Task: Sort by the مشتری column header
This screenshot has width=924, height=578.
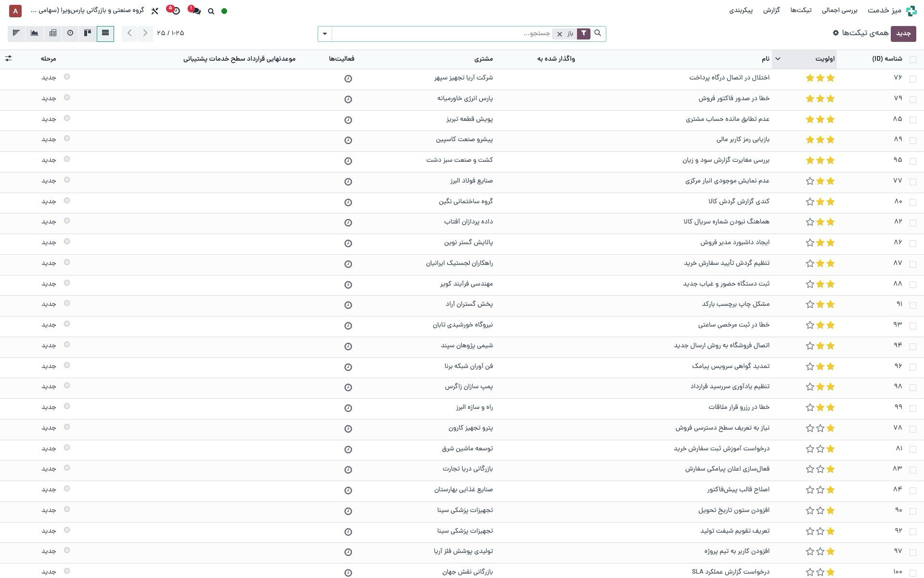Action: (484, 59)
